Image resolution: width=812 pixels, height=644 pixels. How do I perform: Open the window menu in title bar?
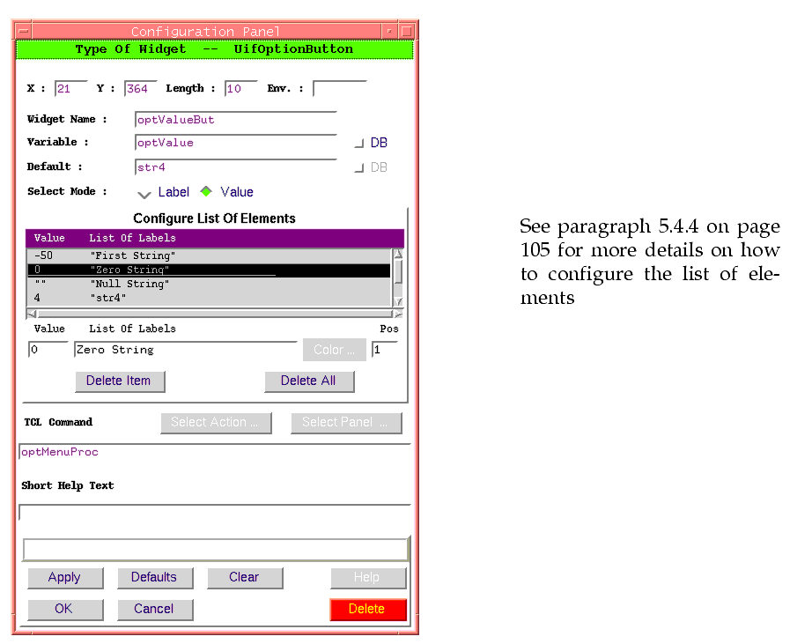click(24, 32)
